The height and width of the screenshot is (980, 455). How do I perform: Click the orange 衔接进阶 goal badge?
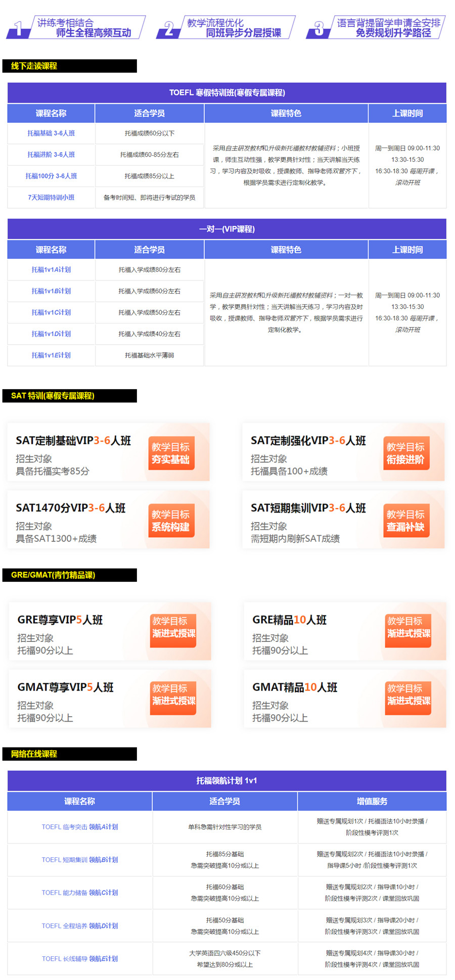[x=405, y=453]
